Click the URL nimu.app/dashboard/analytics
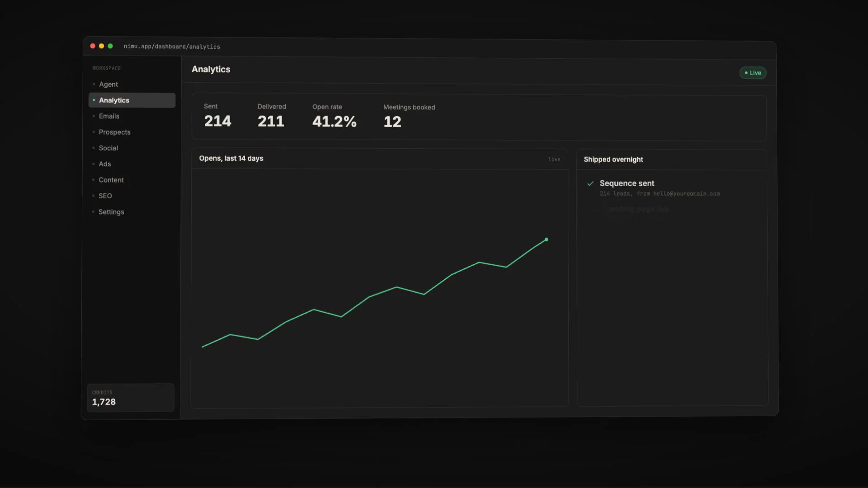This screenshot has width=868, height=488. pos(172,47)
